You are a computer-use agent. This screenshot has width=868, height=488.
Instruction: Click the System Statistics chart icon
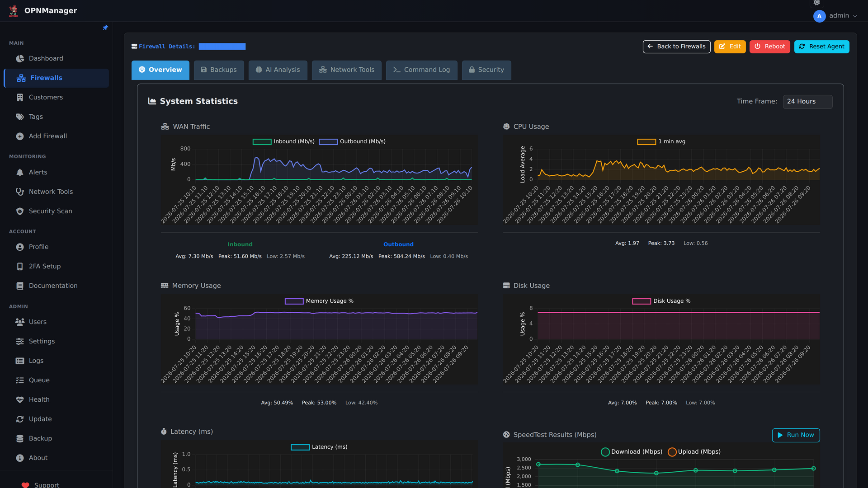coord(152,101)
